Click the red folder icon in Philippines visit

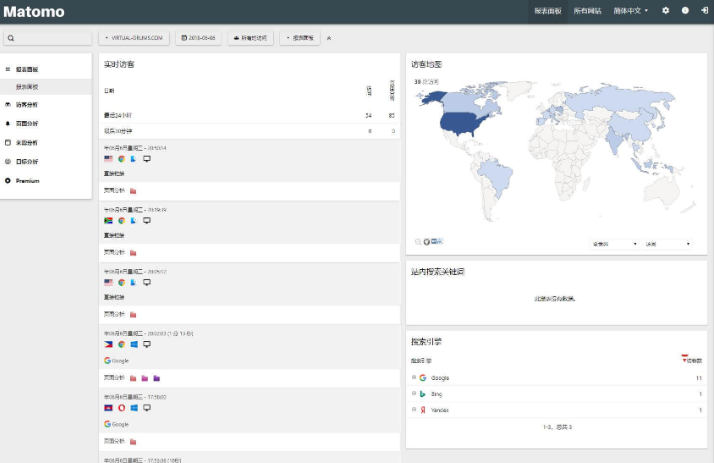coord(133,378)
